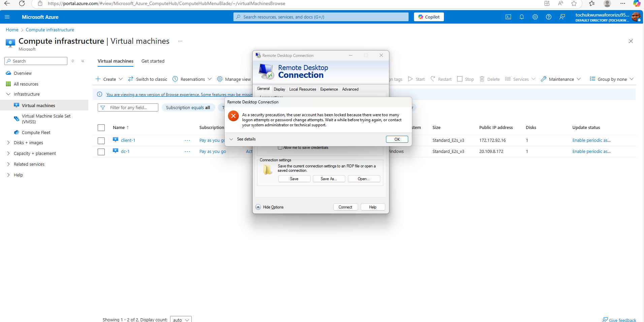Open the Group by none dropdown
Screen dimensions: 644x322
coord(612,79)
